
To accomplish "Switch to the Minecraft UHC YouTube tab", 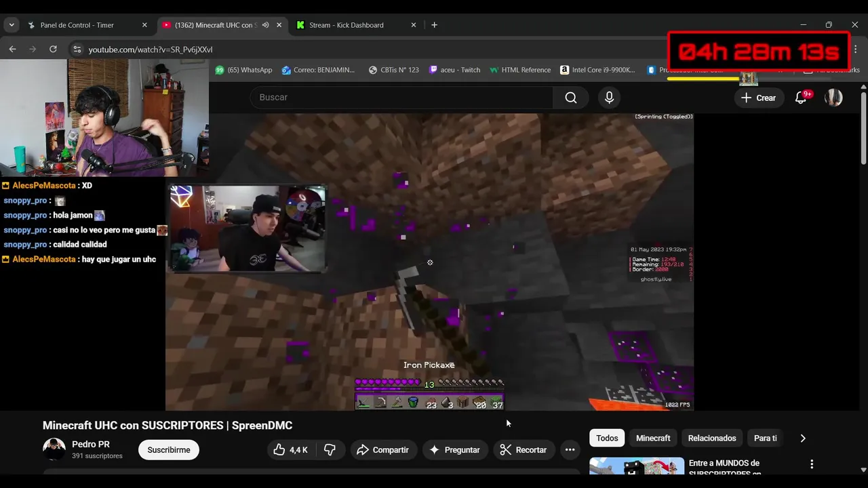I will click(x=222, y=25).
